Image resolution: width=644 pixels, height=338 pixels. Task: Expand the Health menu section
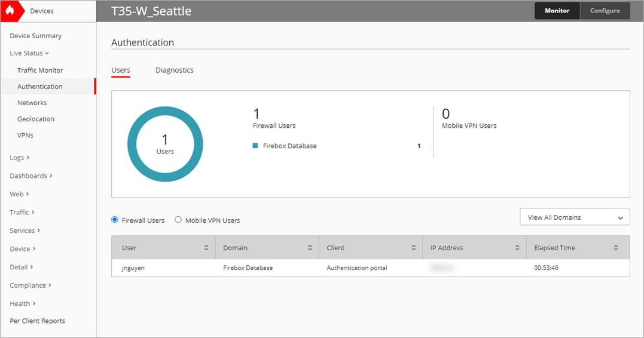[23, 303]
